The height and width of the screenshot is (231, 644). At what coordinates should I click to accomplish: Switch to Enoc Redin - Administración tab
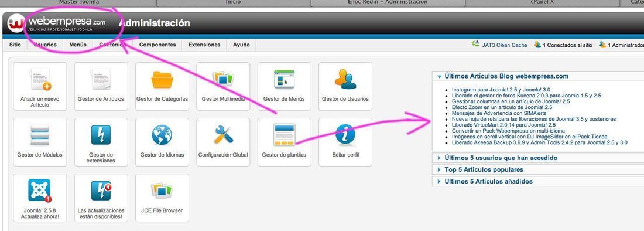click(388, 2)
